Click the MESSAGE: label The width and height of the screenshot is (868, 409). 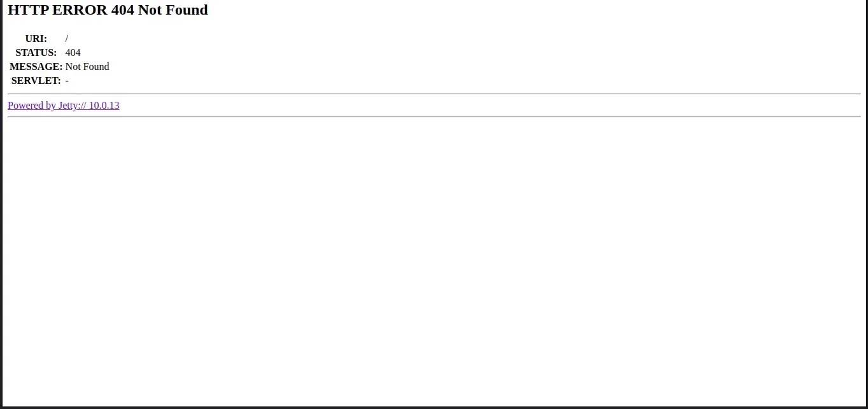[x=36, y=67]
